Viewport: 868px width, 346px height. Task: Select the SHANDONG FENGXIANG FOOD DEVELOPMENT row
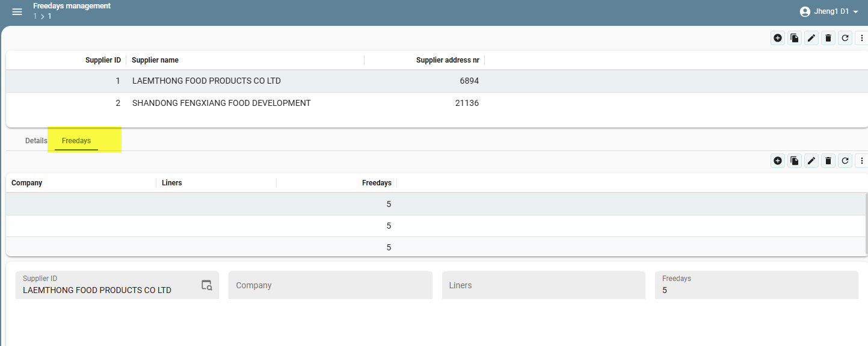437,103
